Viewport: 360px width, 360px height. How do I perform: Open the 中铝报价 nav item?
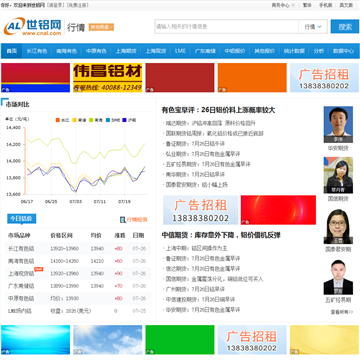[235, 51]
